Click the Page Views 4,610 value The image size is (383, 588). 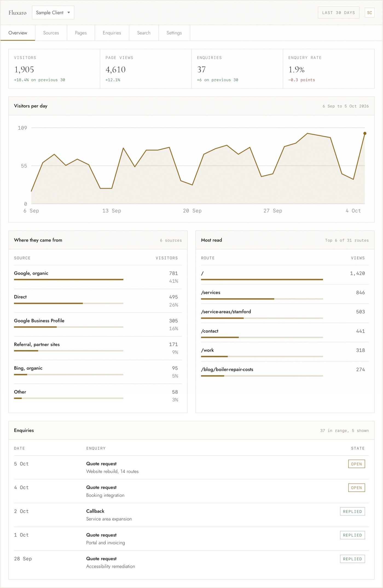(115, 69)
